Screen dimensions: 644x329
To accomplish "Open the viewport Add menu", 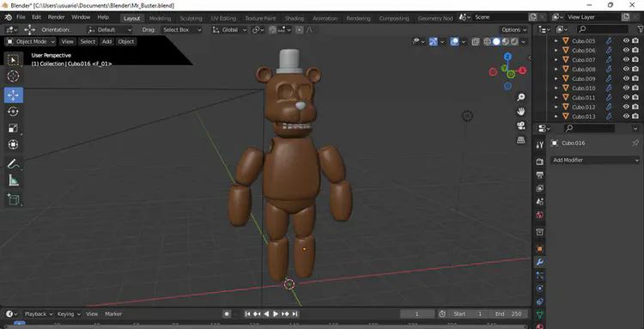I will [106, 41].
